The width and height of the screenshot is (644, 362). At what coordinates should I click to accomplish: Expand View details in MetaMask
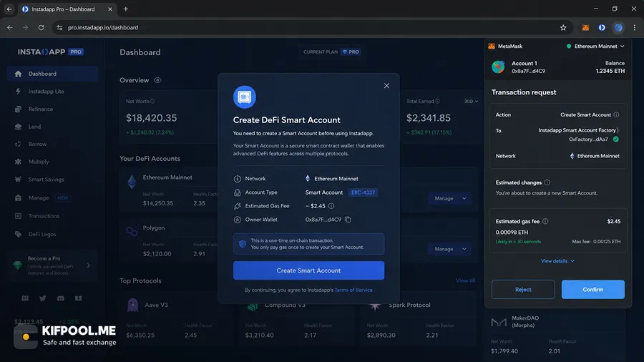click(x=557, y=261)
